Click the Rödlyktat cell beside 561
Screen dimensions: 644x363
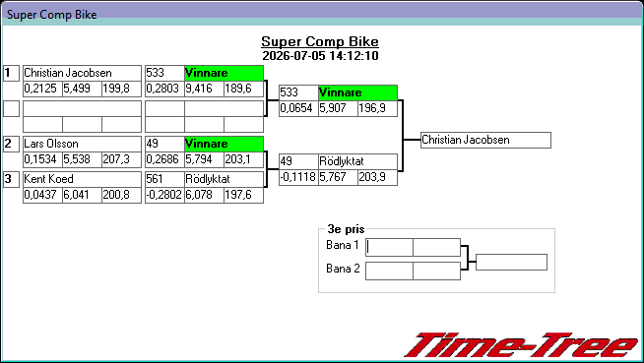224,179
